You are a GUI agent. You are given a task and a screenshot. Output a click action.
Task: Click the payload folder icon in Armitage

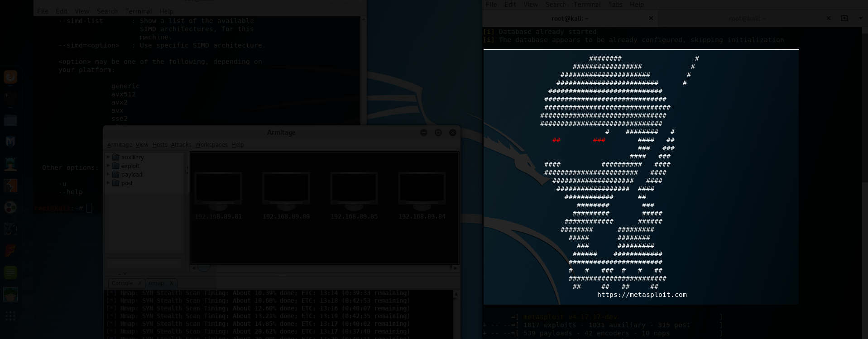pyautogui.click(x=116, y=174)
